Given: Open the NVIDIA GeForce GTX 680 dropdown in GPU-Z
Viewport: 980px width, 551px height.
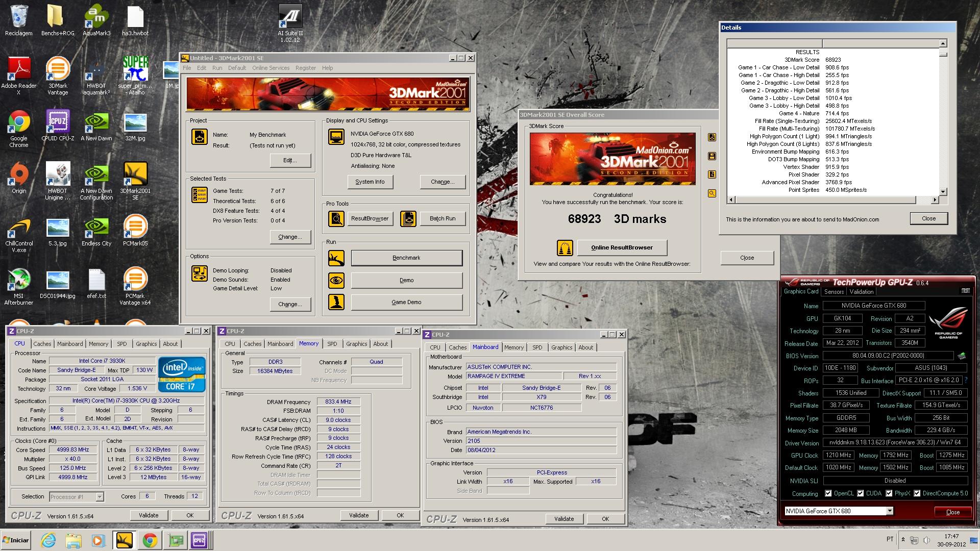Looking at the screenshot, I should point(890,511).
